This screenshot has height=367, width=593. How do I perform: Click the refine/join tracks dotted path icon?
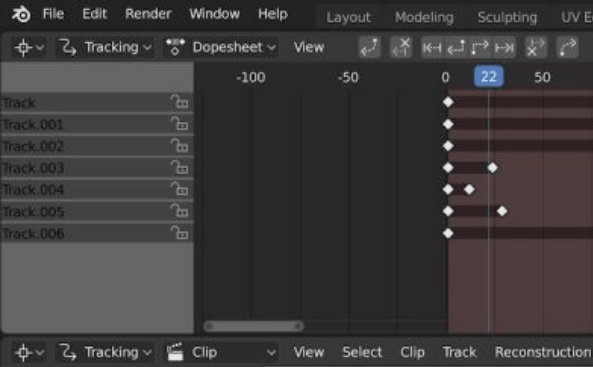567,48
